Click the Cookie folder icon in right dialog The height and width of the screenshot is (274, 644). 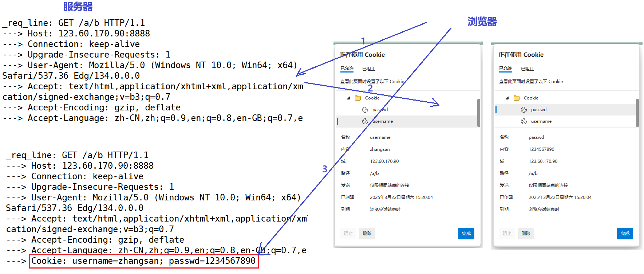tap(517, 98)
